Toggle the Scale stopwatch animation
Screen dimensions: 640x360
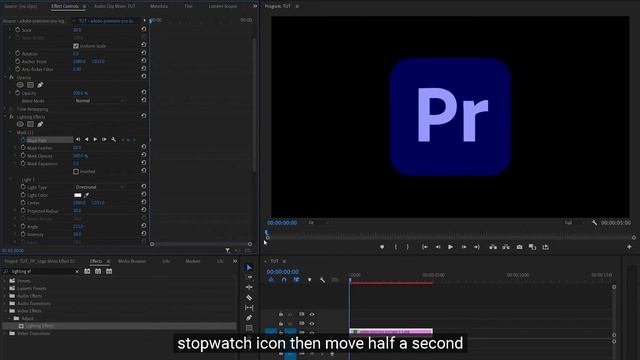click(x=18, y=30)
